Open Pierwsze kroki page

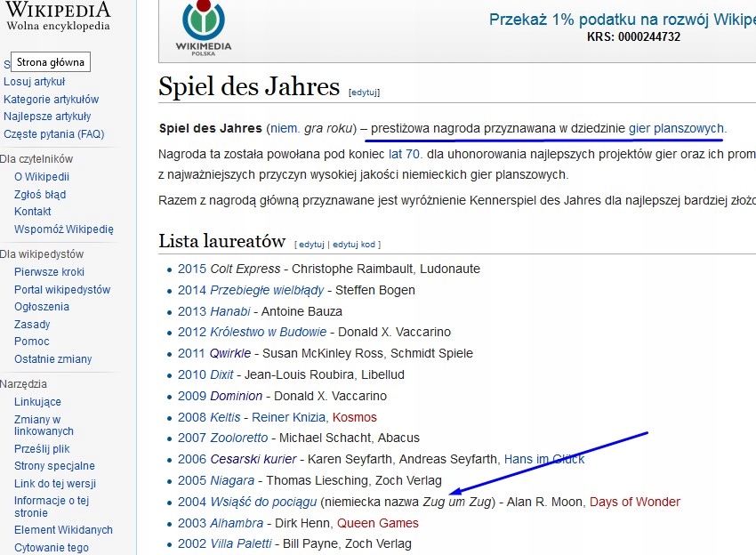49,272
